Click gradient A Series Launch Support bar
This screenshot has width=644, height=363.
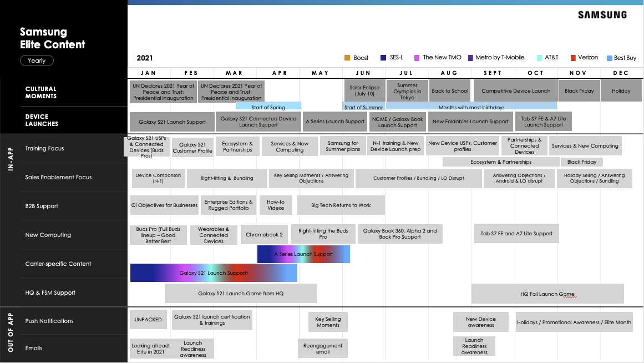[303, 254]
